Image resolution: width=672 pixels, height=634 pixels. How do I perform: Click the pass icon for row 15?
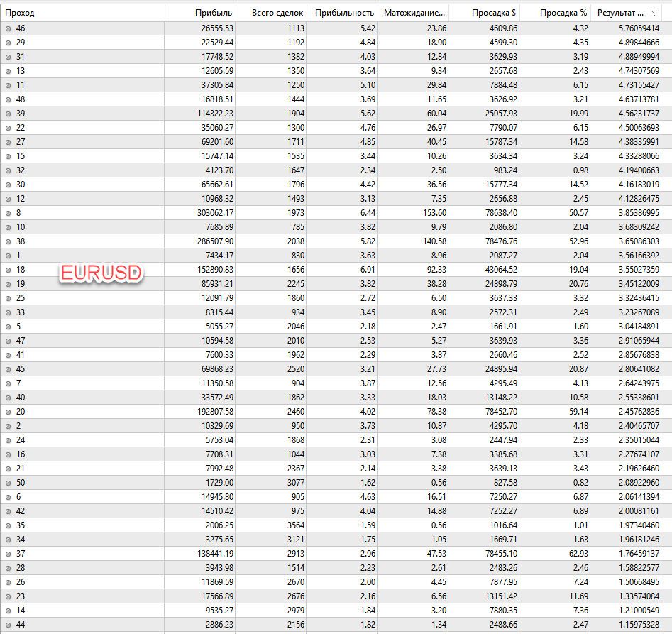(x=8, y=156)
